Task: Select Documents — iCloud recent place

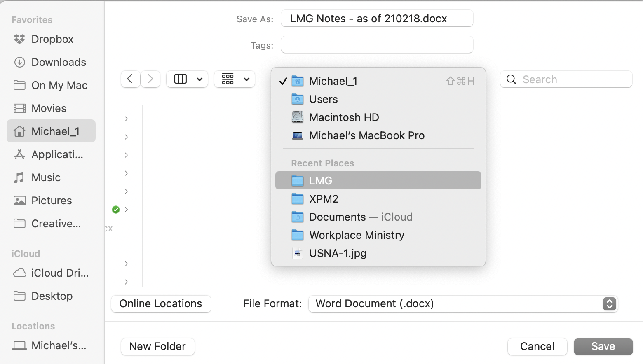Action: [x=378, y=217]
